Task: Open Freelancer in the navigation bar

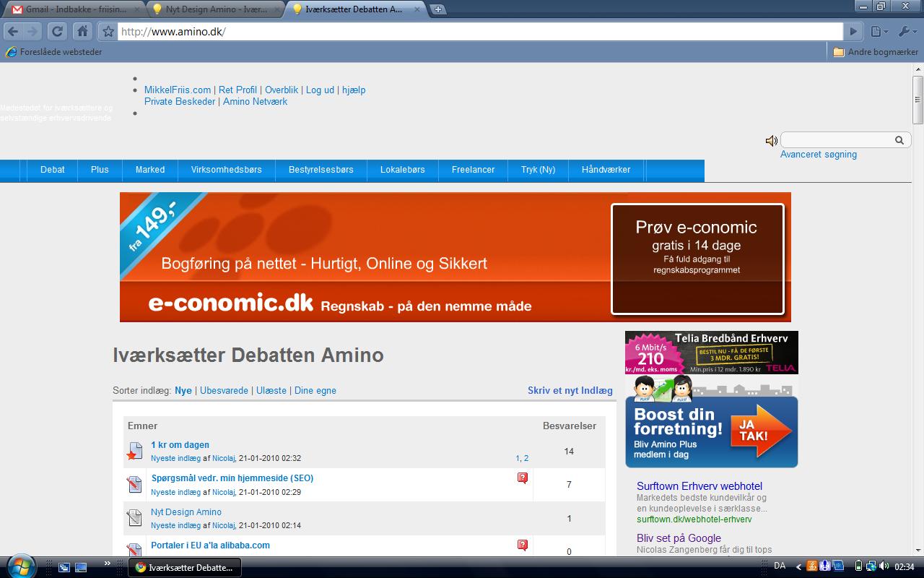Action: 474,170
